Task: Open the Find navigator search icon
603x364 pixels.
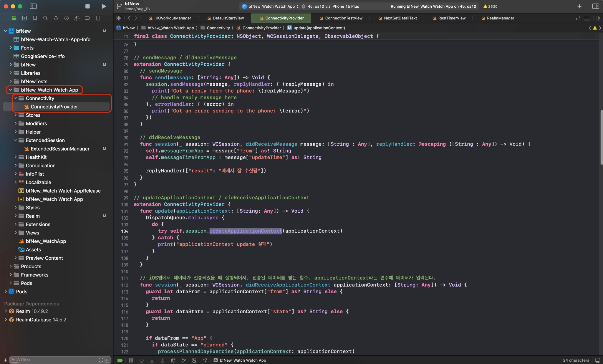Action: pyautogui.click(x=45, y=18)
